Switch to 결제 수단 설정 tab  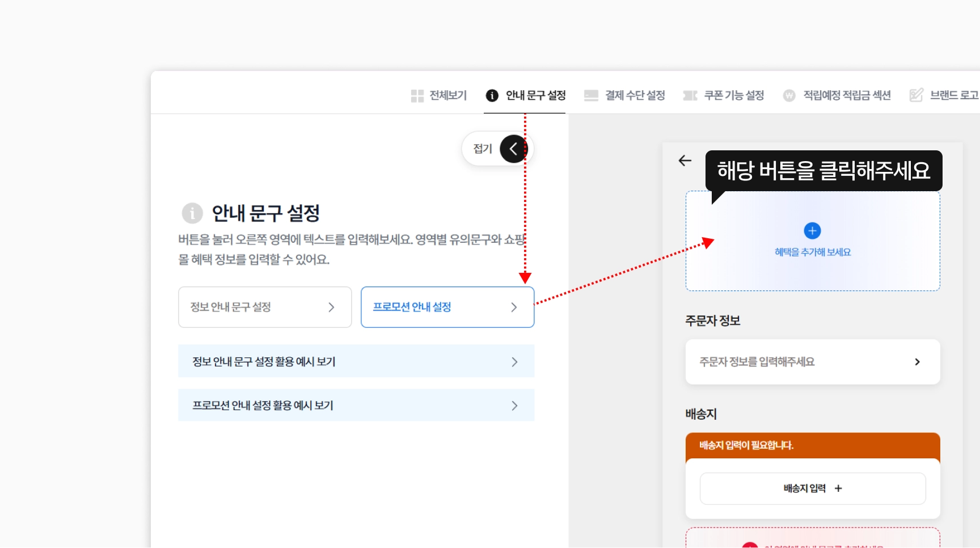[624, 95]
